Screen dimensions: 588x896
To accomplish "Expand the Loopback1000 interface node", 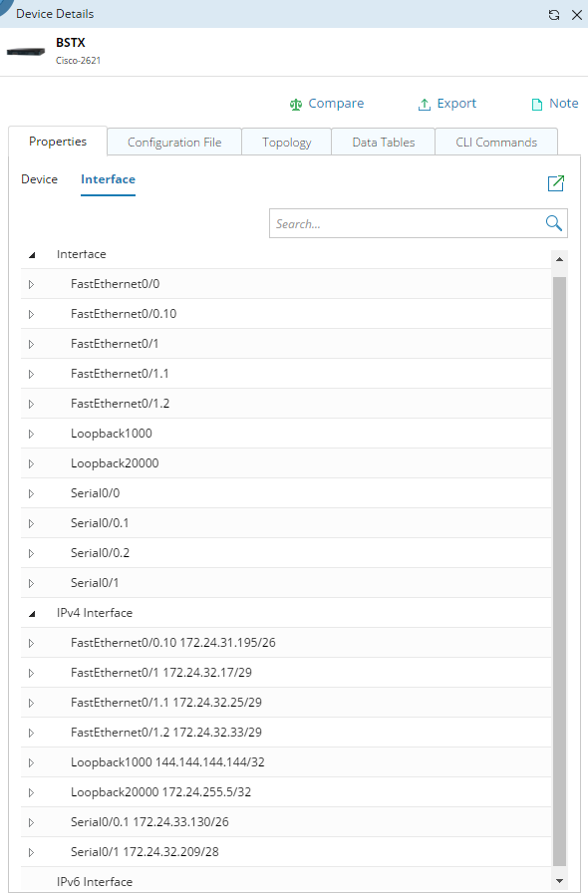I will [32, 434].
